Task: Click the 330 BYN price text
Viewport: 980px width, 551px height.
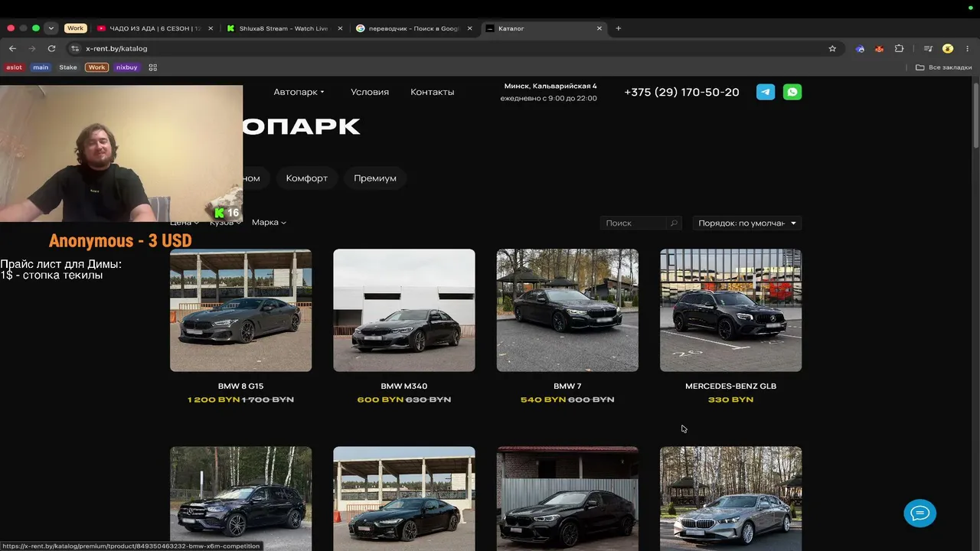Action: click(731, 399)
